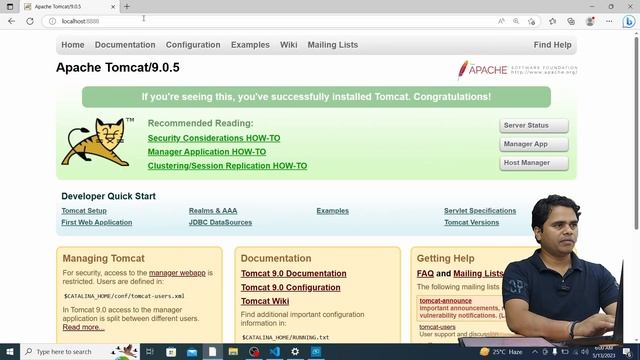Open Manager Application HOW-TO link

pyautogui.click(x=207, y=152)
